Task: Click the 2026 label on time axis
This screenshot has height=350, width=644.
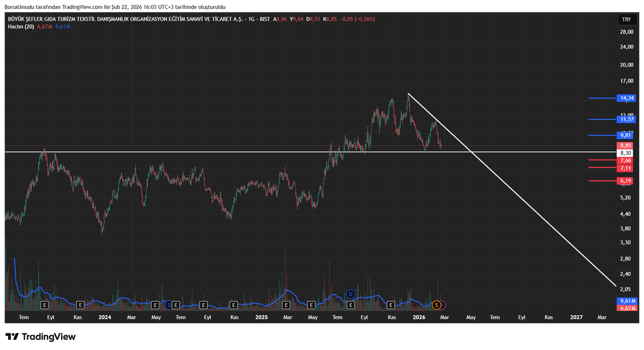Action: pyautogui.click(x=419, y=317)
